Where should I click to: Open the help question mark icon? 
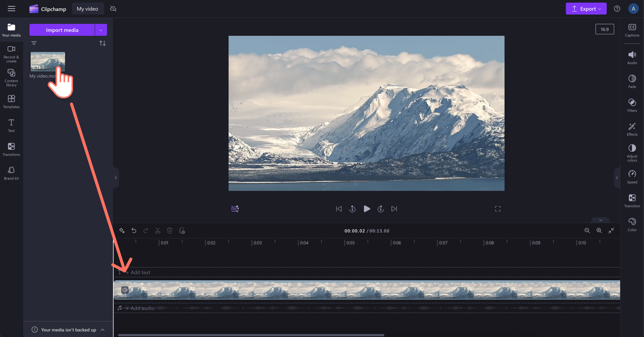[x=617, y=9]
